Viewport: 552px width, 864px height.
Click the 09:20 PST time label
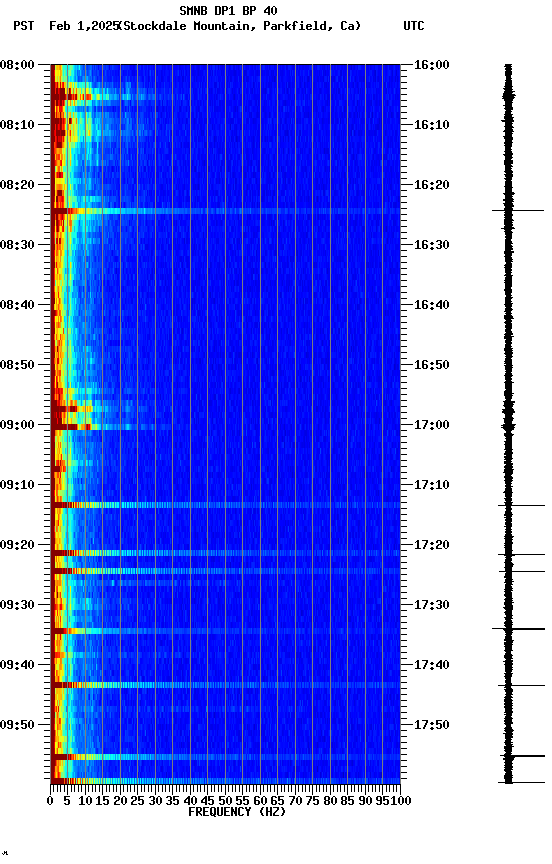[x=17, y=546]
